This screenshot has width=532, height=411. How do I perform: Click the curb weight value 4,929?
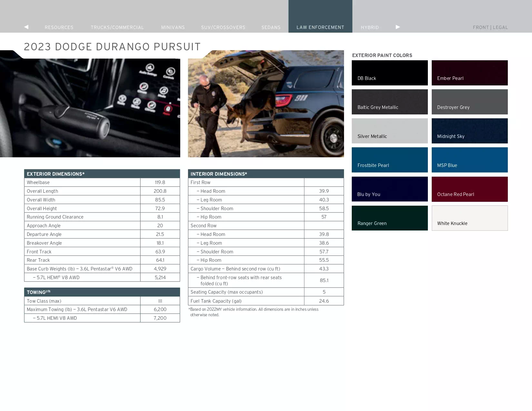point(160,269)
